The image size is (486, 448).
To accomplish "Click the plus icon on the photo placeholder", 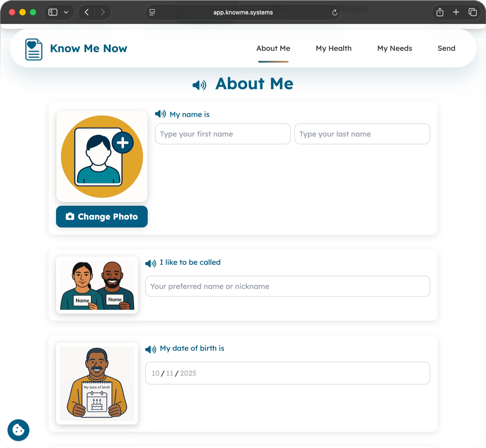I will (x=122, y=142).
